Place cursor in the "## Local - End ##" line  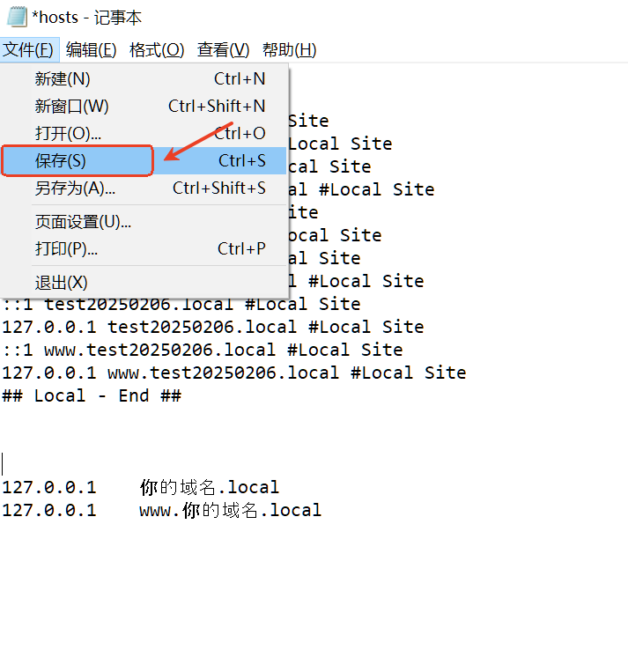[92, 395]
